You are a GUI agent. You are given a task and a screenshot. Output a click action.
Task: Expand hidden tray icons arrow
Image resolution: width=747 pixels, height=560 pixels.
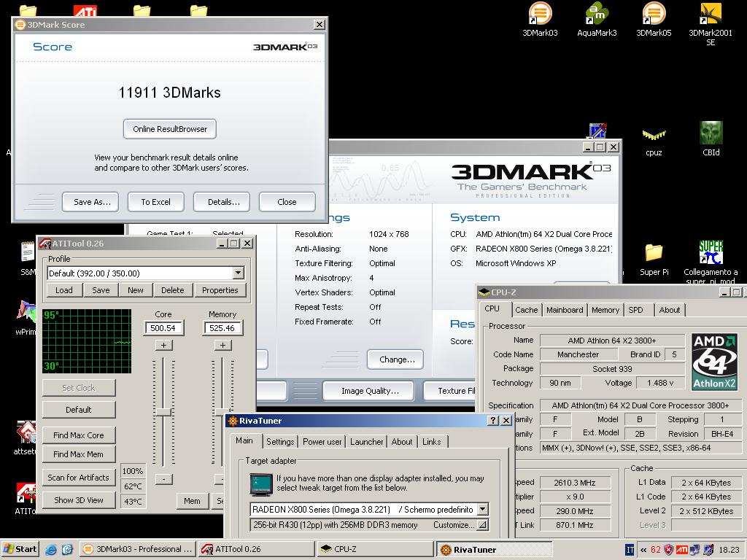pyautogui.click(x=643, y=550)
